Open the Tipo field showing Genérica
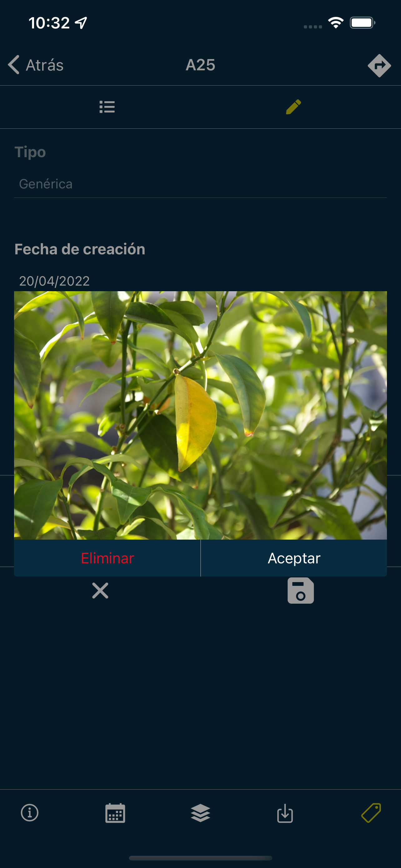This screenshot has width=401, height=868. pos(200,184)
